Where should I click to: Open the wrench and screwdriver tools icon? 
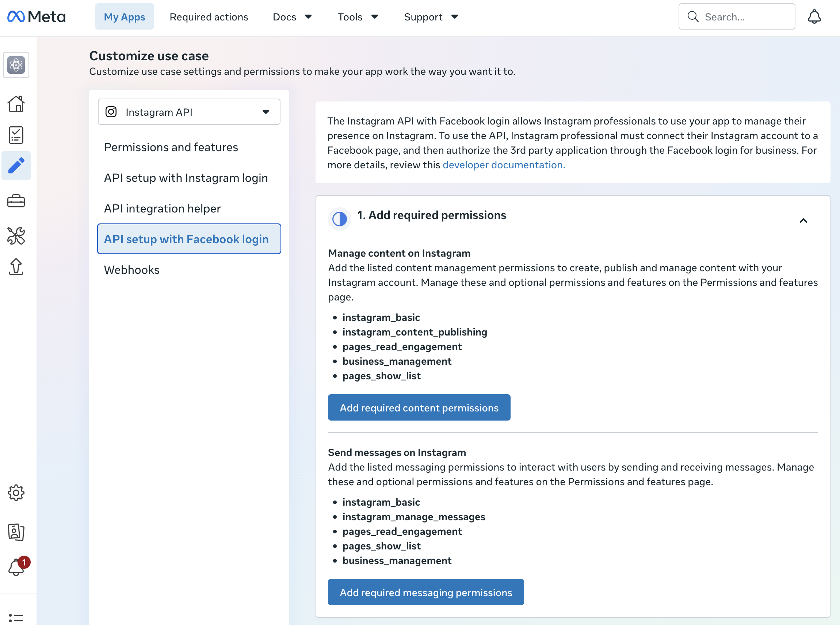[16, 236]
